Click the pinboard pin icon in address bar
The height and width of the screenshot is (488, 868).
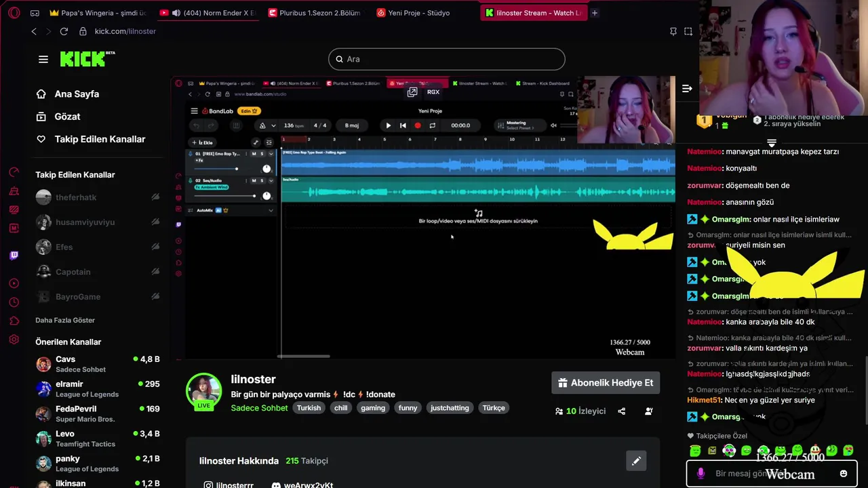(x=673, y=31)
